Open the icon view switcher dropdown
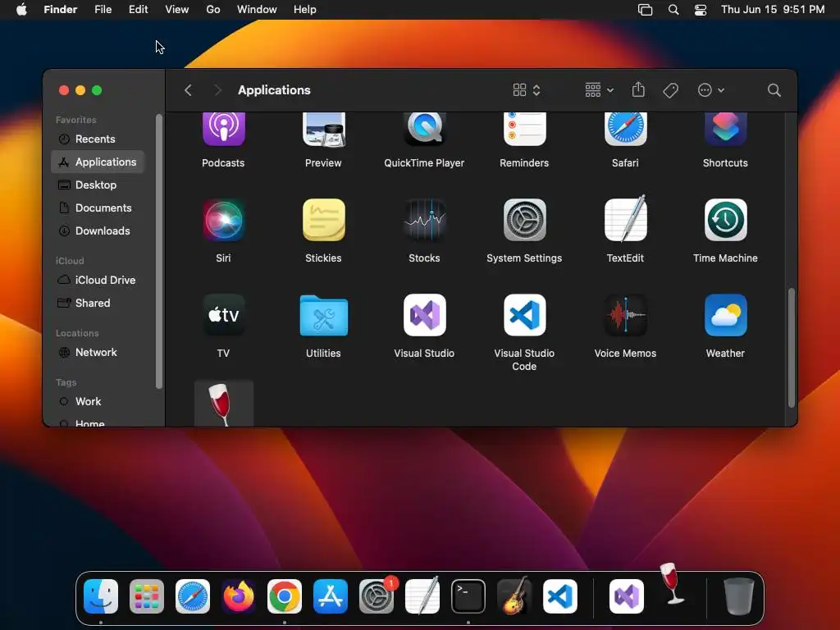This screenshot has height=630, width=840. 527,90
